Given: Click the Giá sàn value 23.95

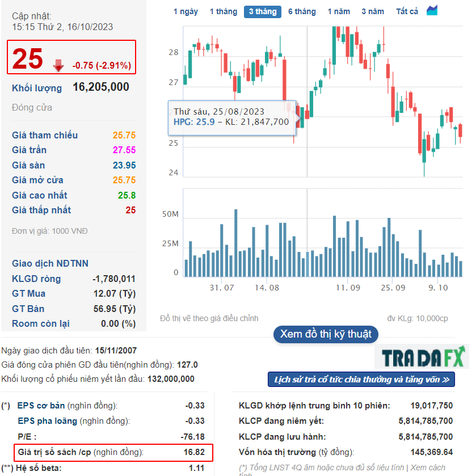Looking at the screenshot, I should tap(124, 166).
